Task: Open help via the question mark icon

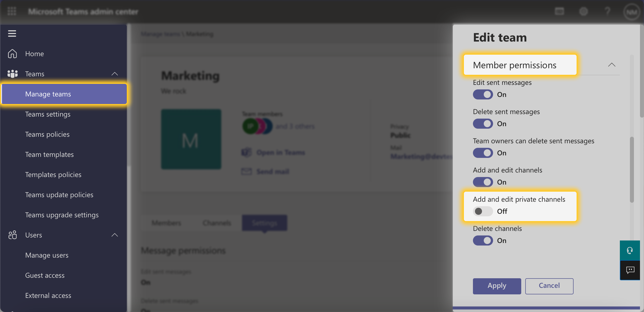Action: click(608, 11)
